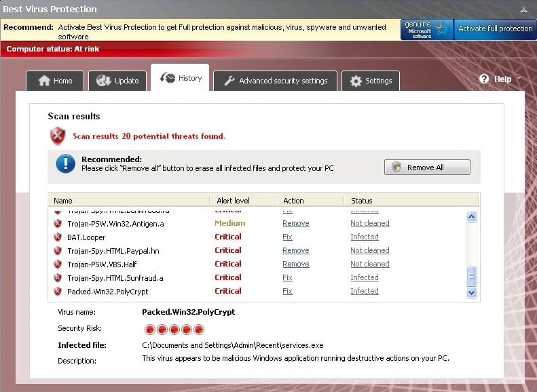Click the genuine Microsoft software badge
This screenshot has height=392, width=537.
[427, 30]
